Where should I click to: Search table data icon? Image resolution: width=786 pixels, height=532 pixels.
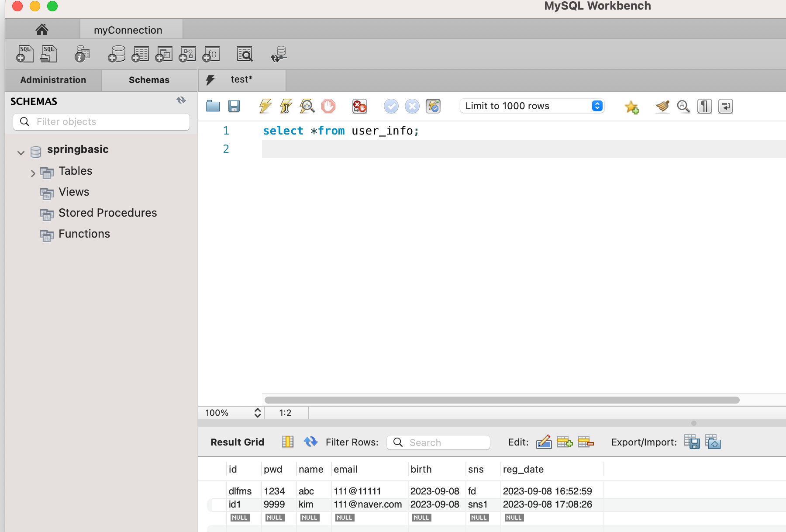pos(245,54)
